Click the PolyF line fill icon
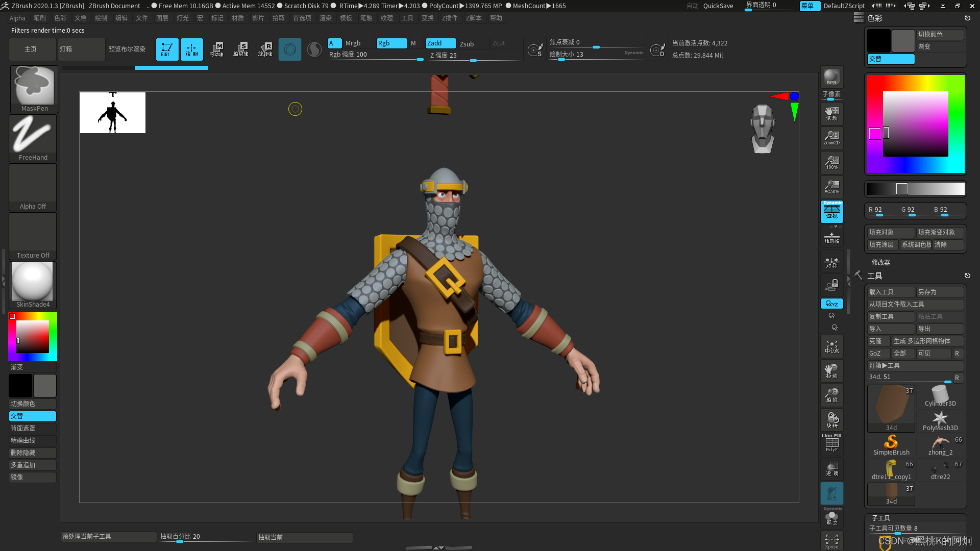Viewport: 980px width, 551px height. click(x=831, y=443)
